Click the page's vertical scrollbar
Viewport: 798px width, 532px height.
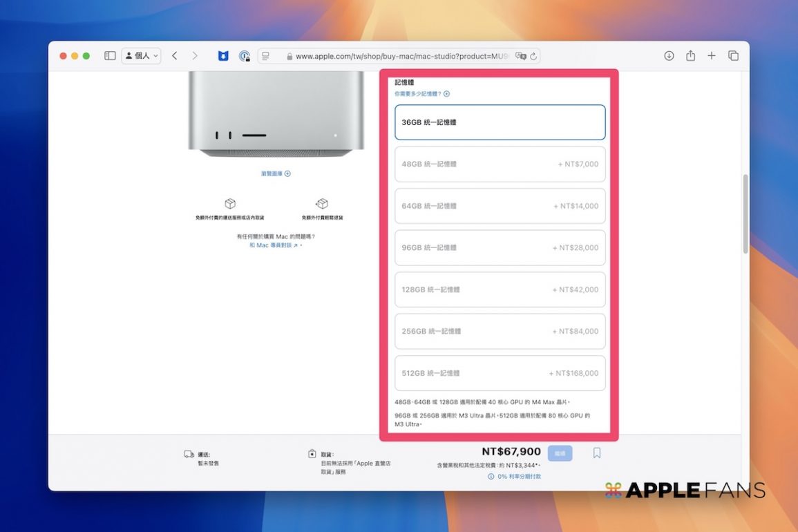point(745,213)
